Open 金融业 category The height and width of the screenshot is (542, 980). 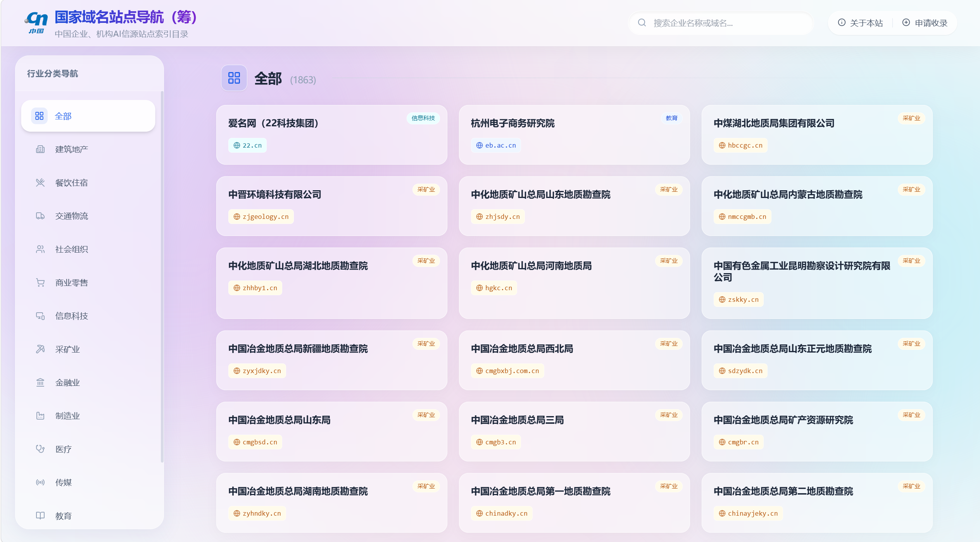[x=88, y=382]
